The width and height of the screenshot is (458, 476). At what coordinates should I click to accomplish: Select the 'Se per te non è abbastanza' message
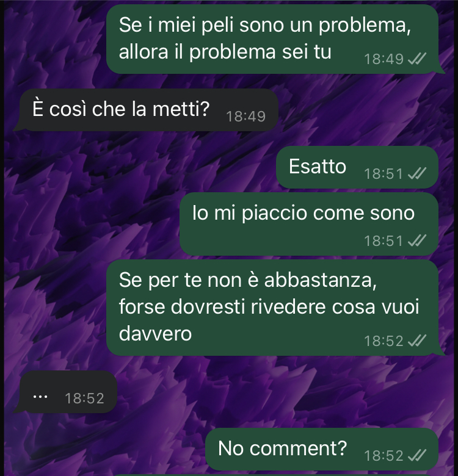tap(272, 308)
